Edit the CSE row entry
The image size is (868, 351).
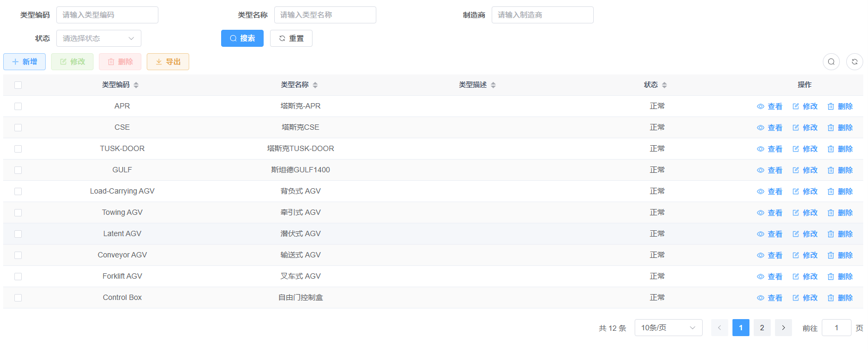tap(805, 128)
